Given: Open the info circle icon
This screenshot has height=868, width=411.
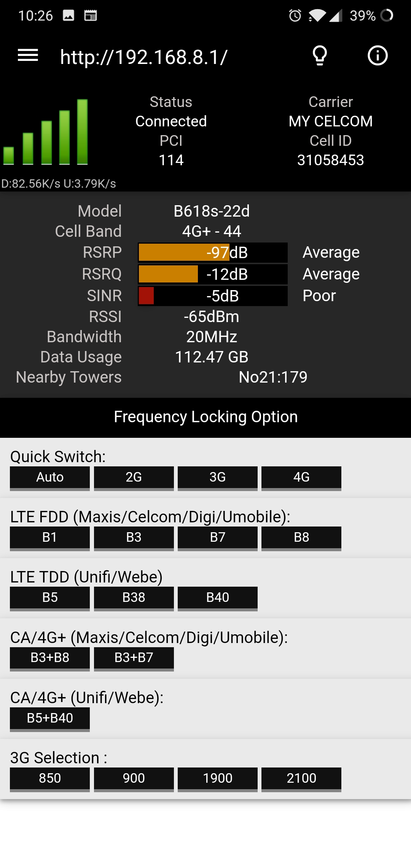Looking at the screenshot, I should (x=378, y=56).
